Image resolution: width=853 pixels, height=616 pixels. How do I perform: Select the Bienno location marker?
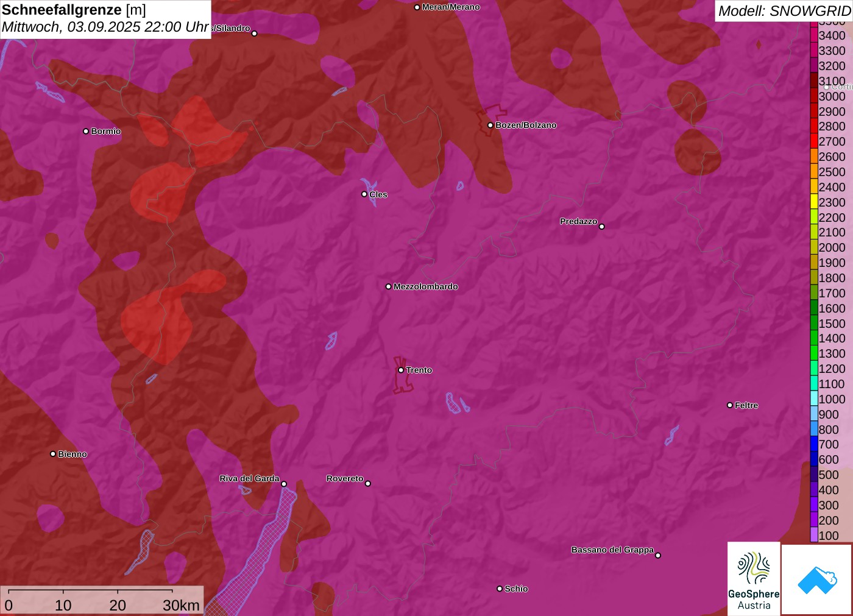[53, 454]
